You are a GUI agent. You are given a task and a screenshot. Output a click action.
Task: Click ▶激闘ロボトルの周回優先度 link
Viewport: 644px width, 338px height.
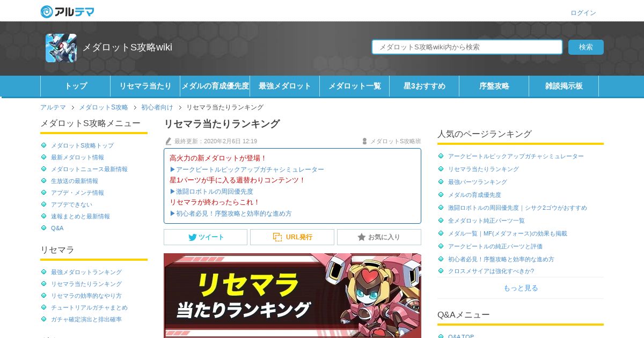coord(211,191)
